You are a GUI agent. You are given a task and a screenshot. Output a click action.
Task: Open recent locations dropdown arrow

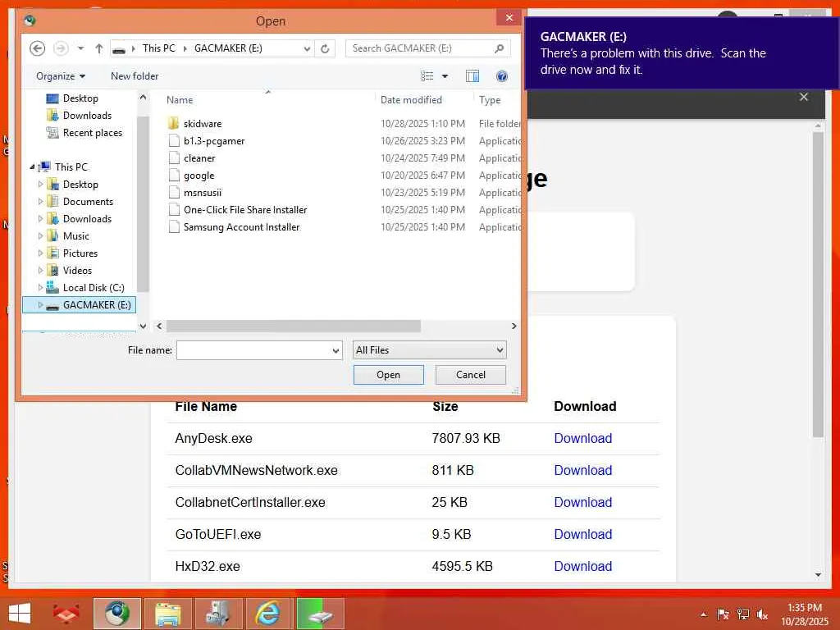[80, 48]
